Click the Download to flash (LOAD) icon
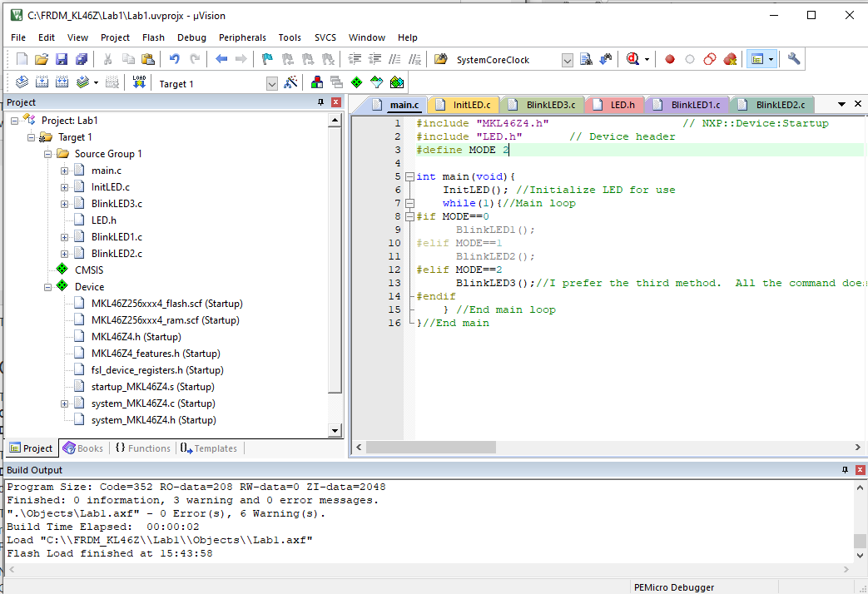 (138, 82)
